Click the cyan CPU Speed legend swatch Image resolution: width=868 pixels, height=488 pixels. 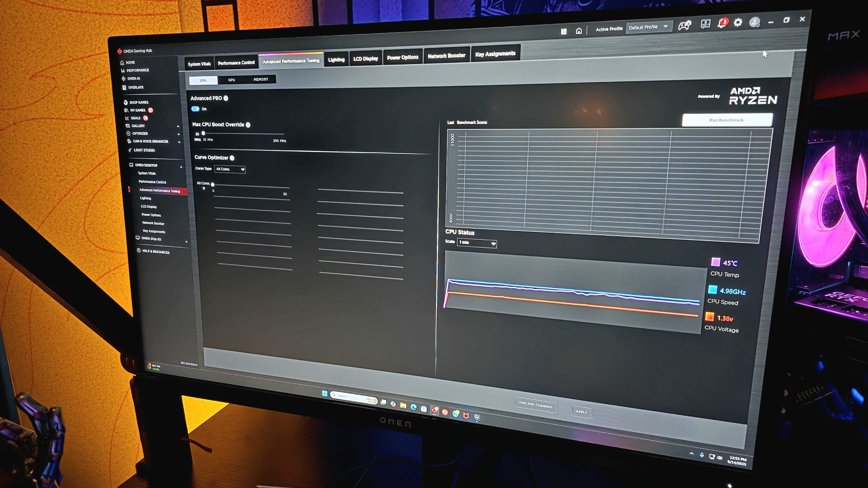pos(713,290)
